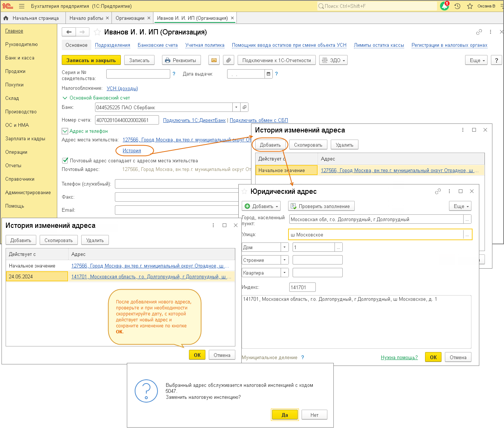Open calendar picker for Дата выдачи

coord(268,74)
